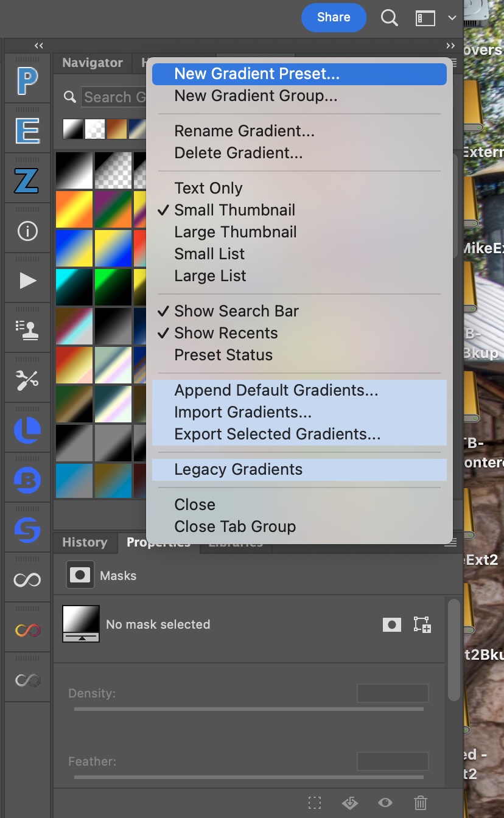Viewport: 504px width, 818px height.
Task: Expand the Gradients panel menu chevrons
Action: tap(450, 45)
